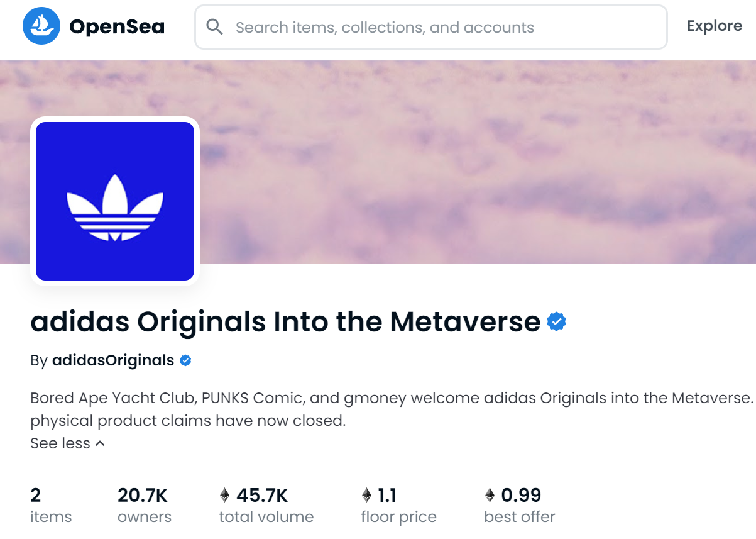Screen dimensions: 756x539
Task: Open the Explore menu
Action: coord(715,26)
